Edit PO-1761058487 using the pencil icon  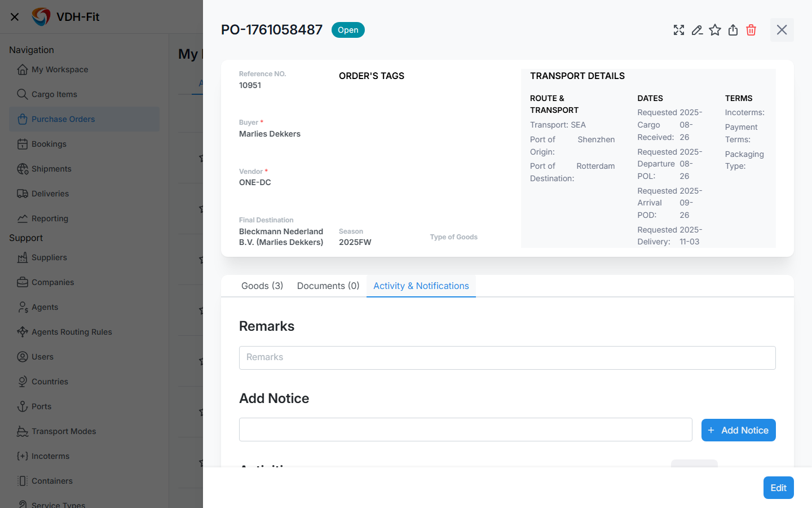pos(697,30)
